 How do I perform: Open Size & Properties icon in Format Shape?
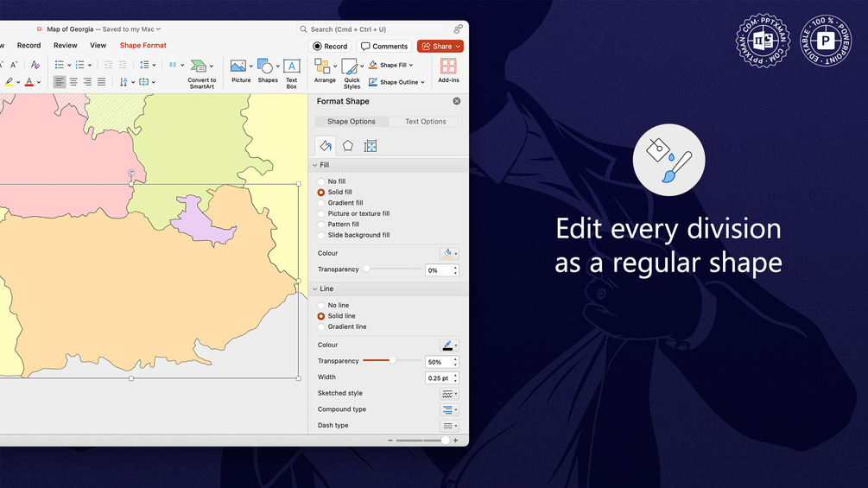371,145
